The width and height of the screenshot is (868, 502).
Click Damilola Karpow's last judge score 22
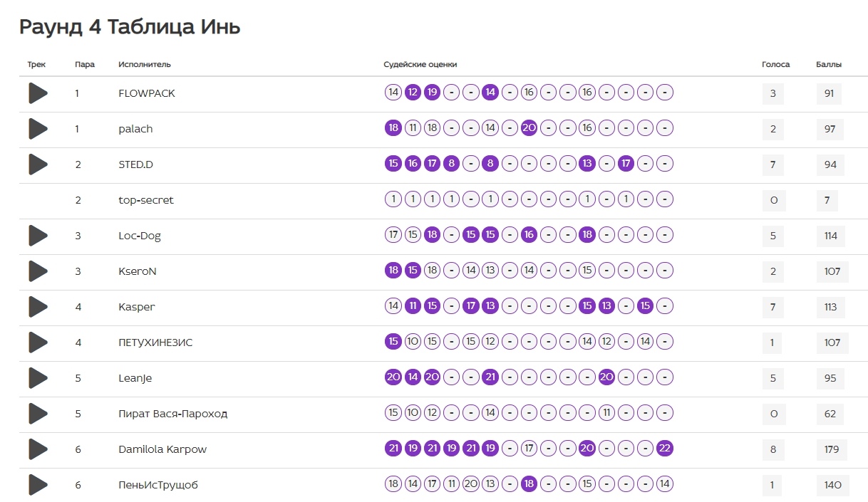(x=664, y=449)
